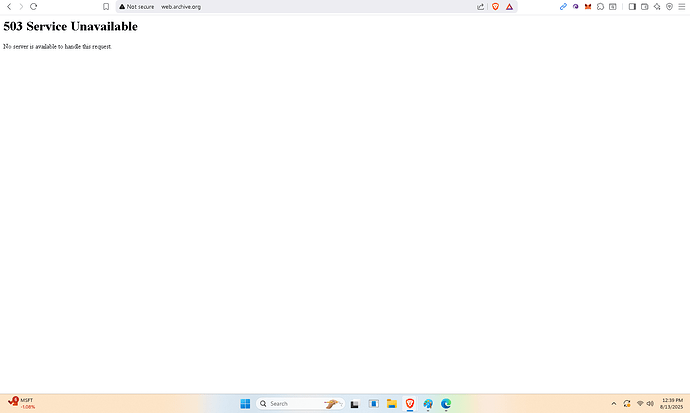This screenshot has height=413, width=690.
Task: Toggle the browser sidebar panel
Action: [632, 6]
